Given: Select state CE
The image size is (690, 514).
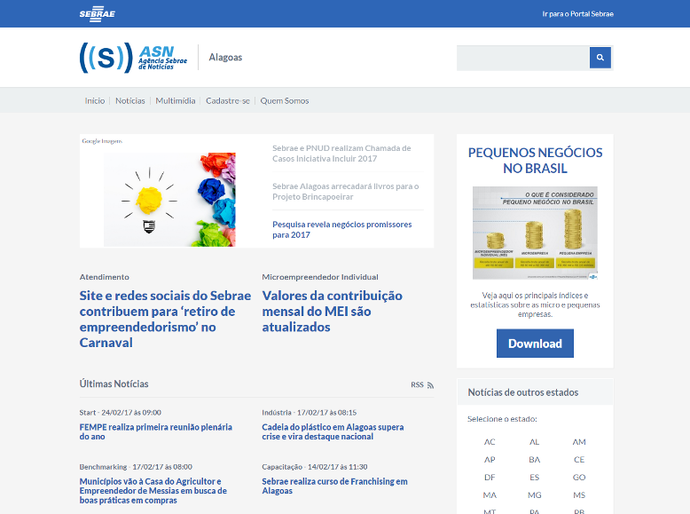Looking at the screenshot, I should (579, 459).
